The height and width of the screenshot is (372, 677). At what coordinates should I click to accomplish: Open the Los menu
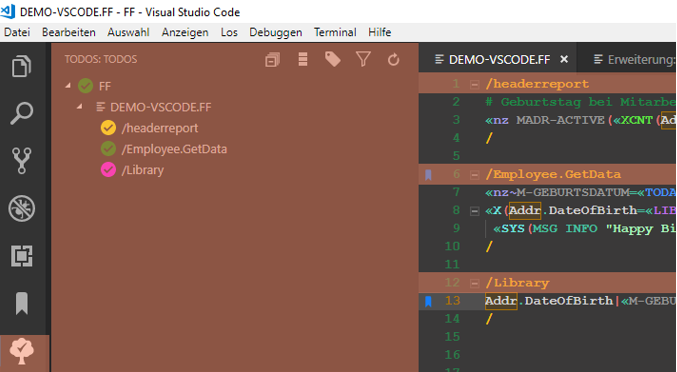(x=229, y=32)
